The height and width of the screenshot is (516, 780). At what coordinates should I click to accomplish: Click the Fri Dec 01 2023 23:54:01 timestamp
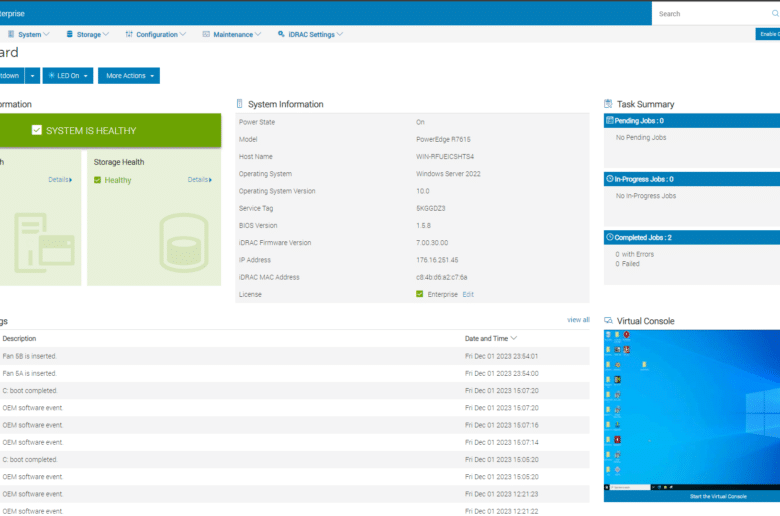[501, 356]
